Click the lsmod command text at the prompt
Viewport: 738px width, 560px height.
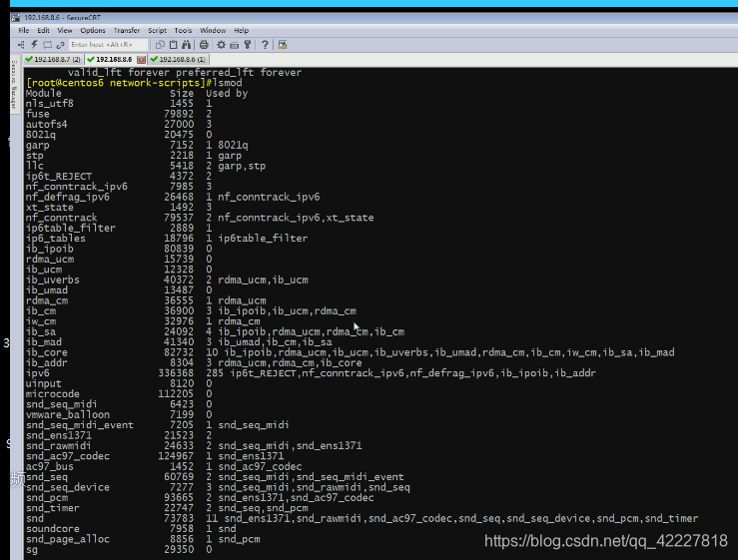tap(227, 83)
